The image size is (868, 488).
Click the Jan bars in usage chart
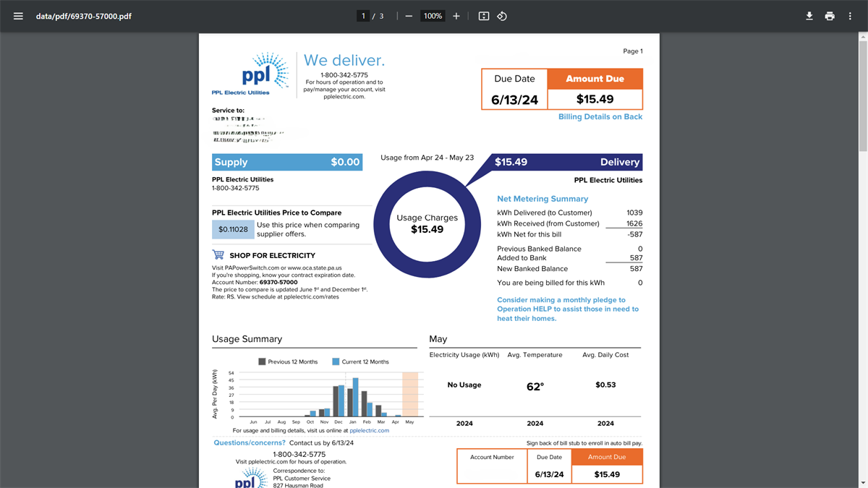pos(352,398)
